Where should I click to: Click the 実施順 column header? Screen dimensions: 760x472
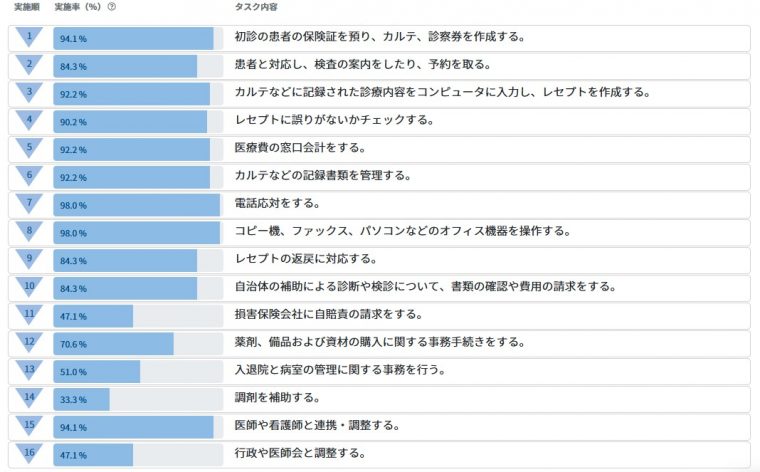[26, 7]
